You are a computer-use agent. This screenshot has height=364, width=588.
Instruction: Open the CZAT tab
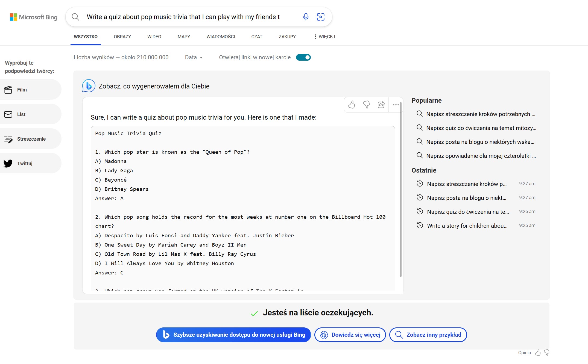tap(257, 37)
